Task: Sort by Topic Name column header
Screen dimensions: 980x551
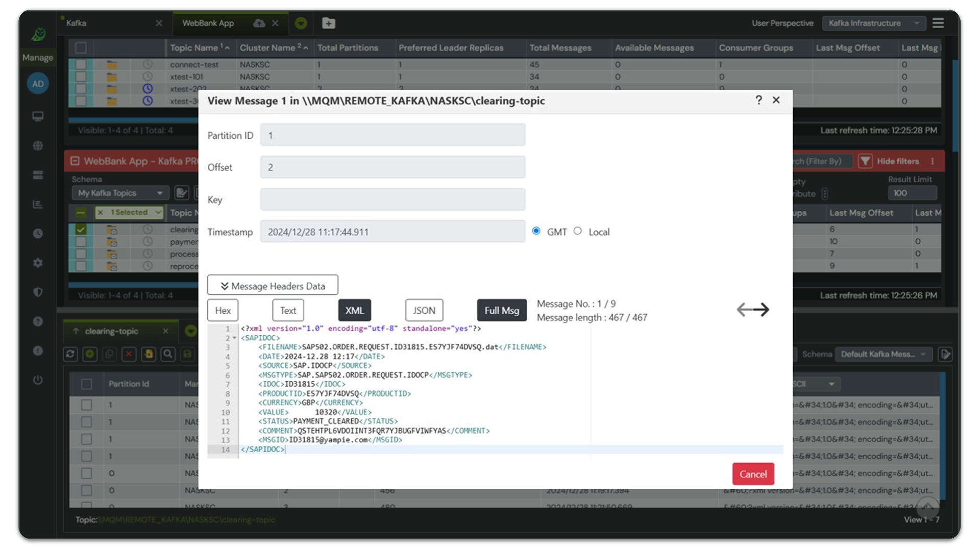Action: click(194, 48)
